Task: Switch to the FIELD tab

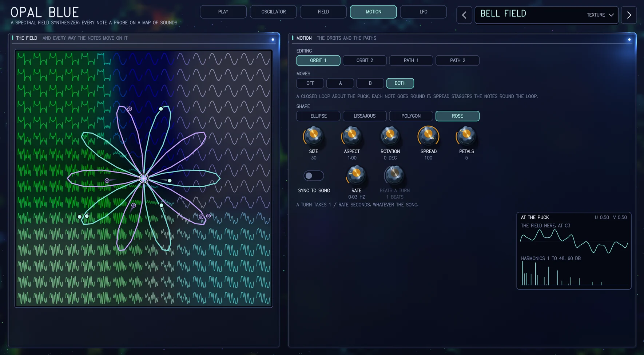Action: coord(323,12)
